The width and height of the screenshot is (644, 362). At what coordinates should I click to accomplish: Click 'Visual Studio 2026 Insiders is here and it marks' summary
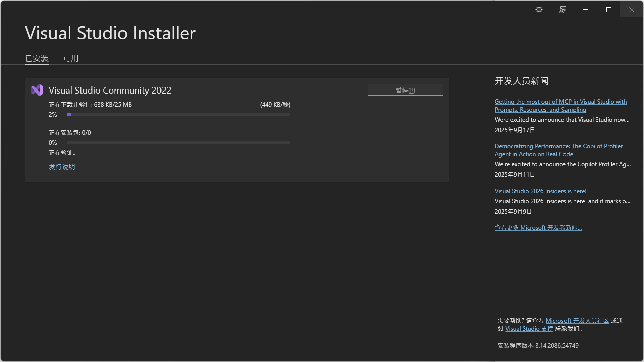[562, 201]
